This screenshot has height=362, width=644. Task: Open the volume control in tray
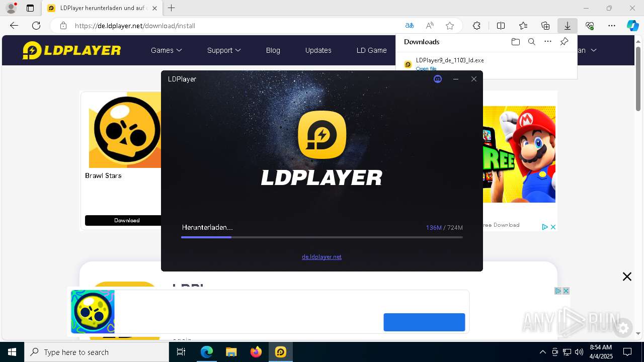[x=579, y=352]
